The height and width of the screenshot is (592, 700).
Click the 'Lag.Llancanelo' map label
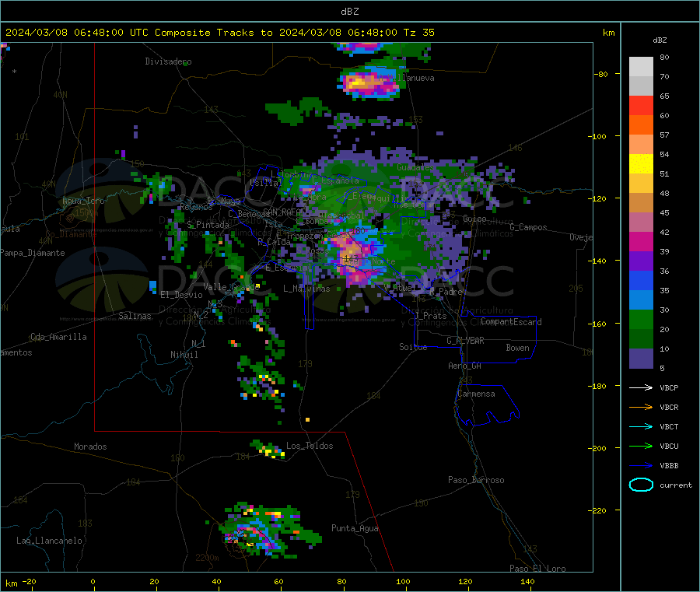(x=49, y=541)
